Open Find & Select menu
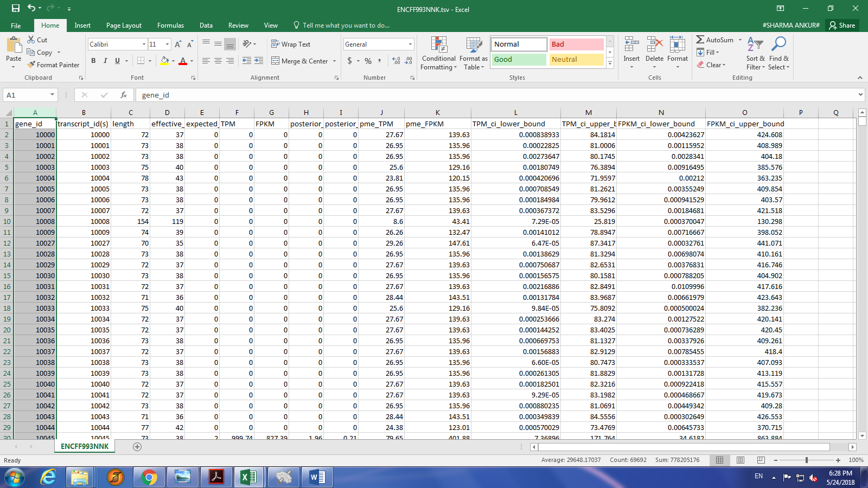Screen dimensions: 868x488 (x=779, y=53)
